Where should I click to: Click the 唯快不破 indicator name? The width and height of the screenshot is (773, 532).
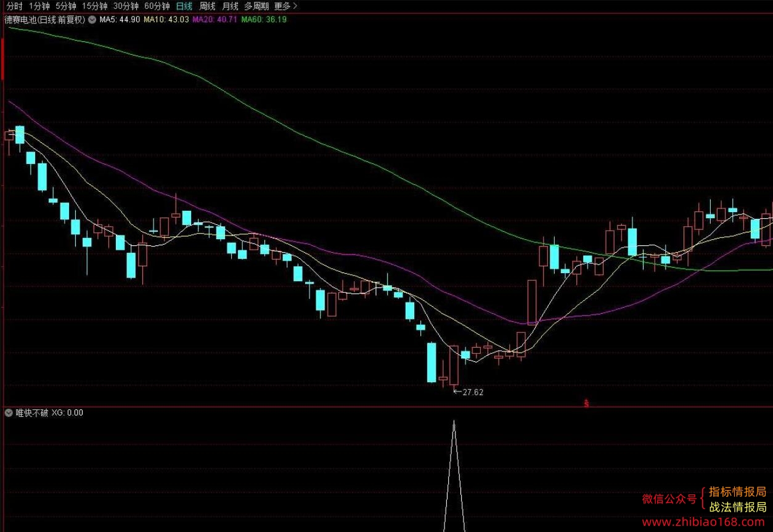(32, 412)
